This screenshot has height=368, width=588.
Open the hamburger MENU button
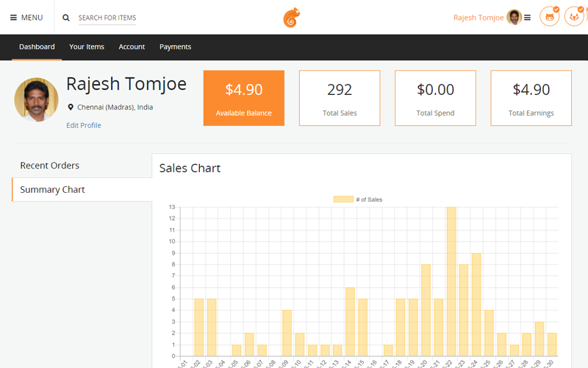tap(26, 18)
